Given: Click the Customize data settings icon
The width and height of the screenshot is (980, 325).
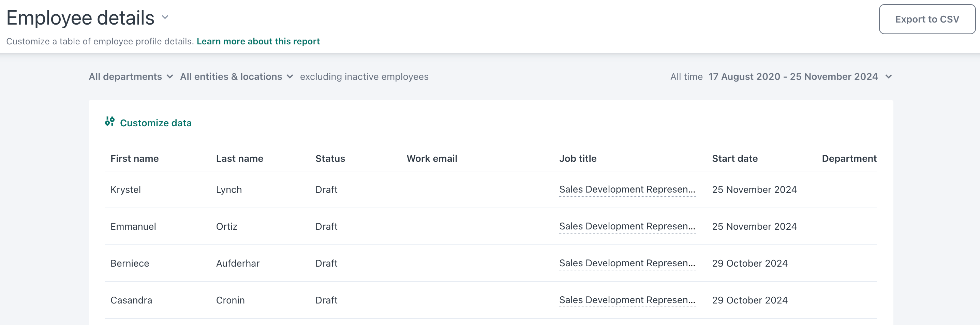Looking at the screenshot, I should pyautogui.click(x=110, y=122).
